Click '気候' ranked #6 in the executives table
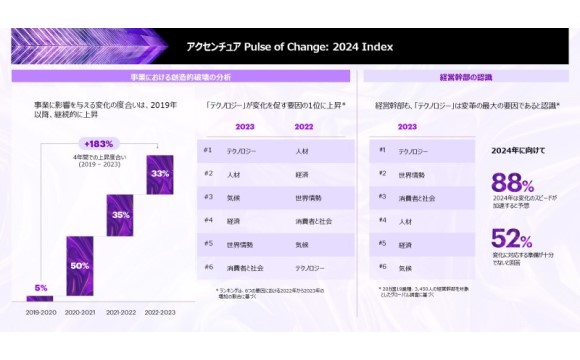The height and width of the screenshot is (360, 580). (405, 268)
